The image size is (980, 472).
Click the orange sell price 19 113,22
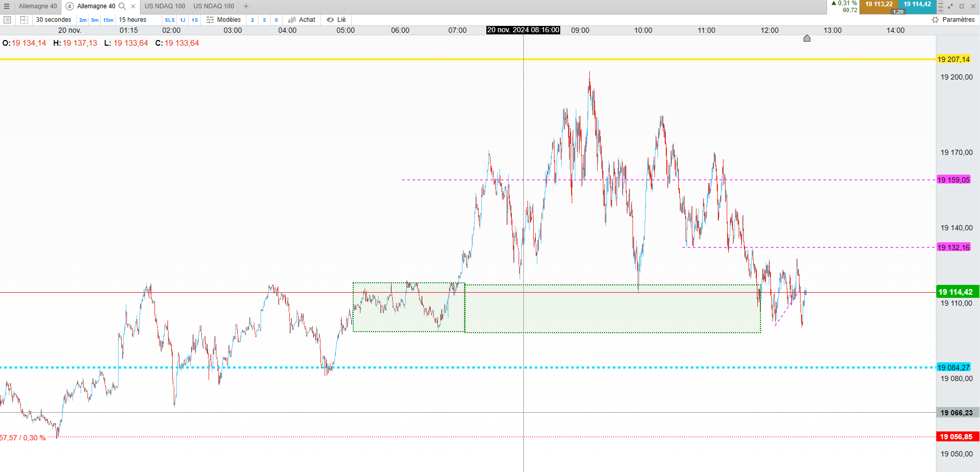pyautogui.click(x=879, y=5)
